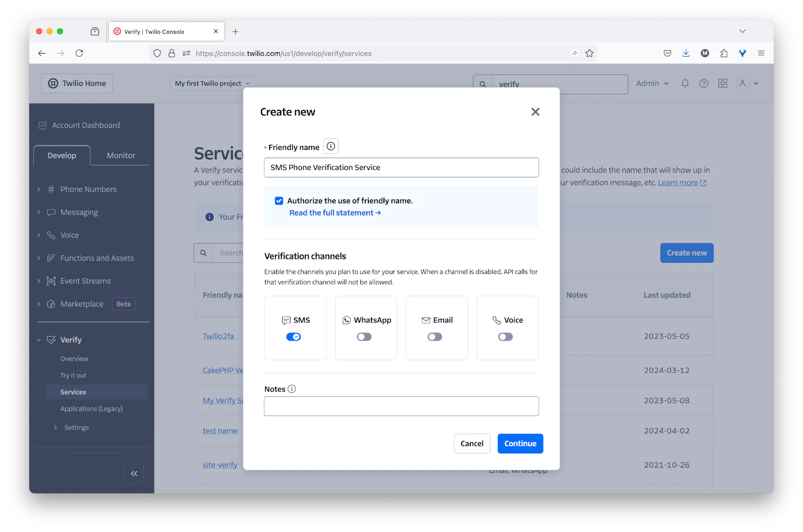Click the Firefox View icon
803x532 pixels.
point(95,32)
